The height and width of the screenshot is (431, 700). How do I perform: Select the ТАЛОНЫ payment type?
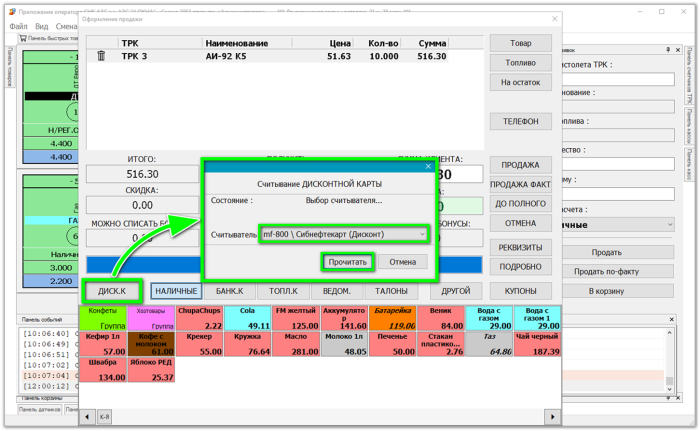pos(391,291)
